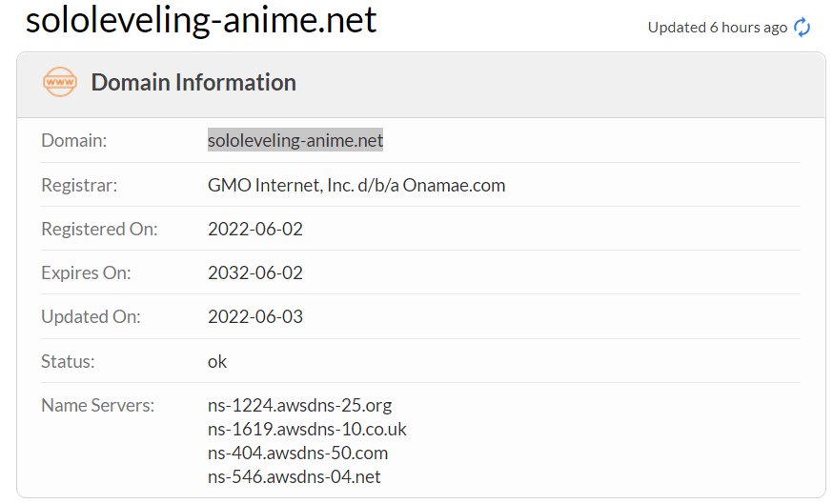
Task: Click name server ns-404.awsdns-50.com
Action: coord(297,453)
